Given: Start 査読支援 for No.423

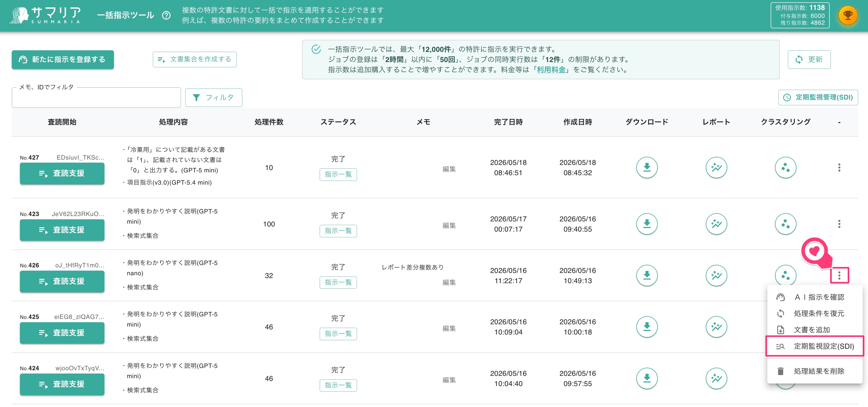Looking at the screenshot, I should (x=62, y=230).
